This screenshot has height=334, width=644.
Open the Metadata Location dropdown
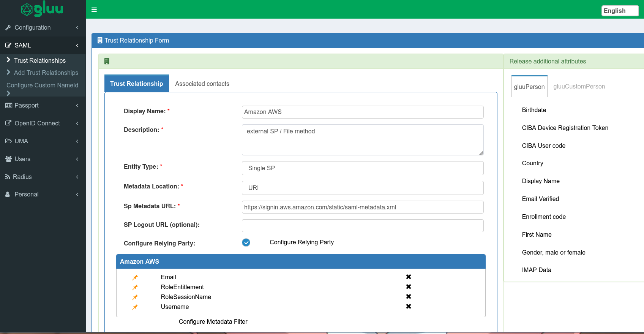click(x=363, y=188)
